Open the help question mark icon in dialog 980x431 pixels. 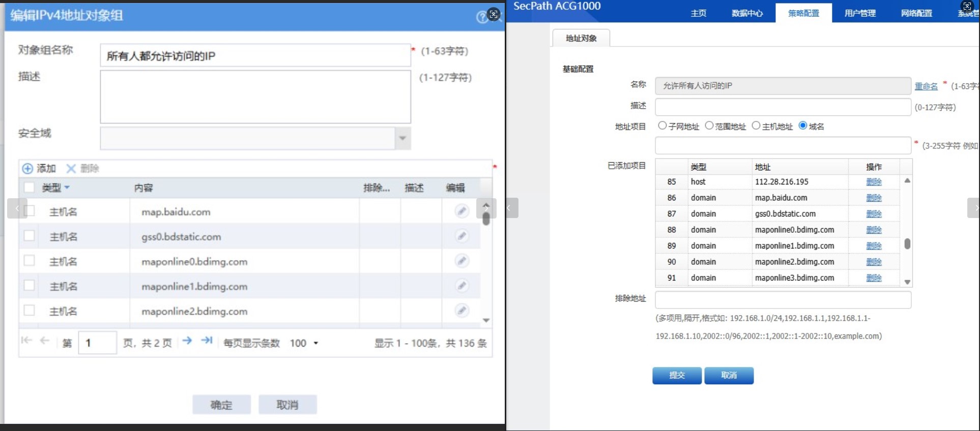[482, 17]
